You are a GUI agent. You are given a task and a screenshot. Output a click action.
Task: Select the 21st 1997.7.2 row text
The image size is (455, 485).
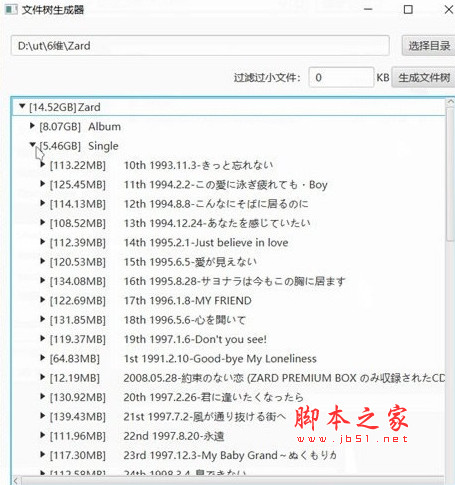(x=205, y=416)
